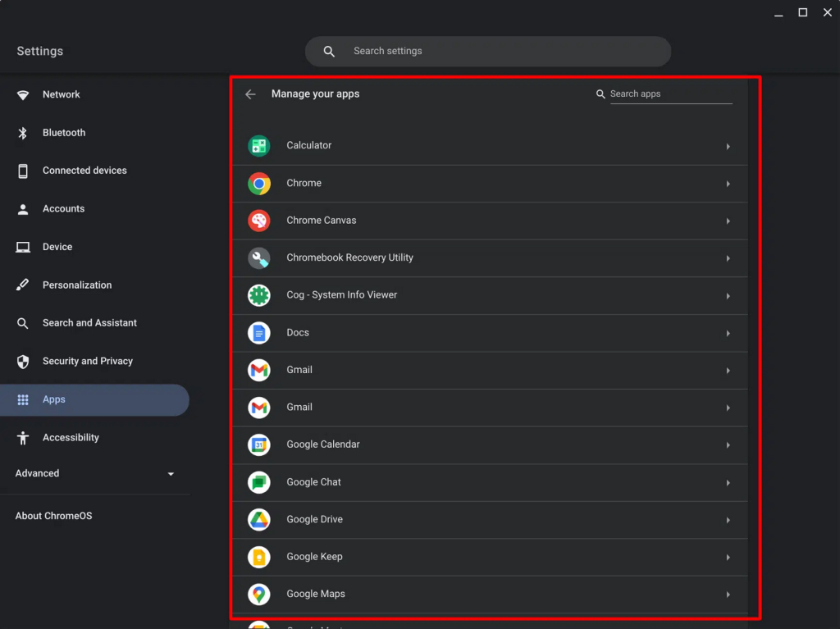Go to Search and Assistant settings
840x629 pixels.
click(95, 323)
